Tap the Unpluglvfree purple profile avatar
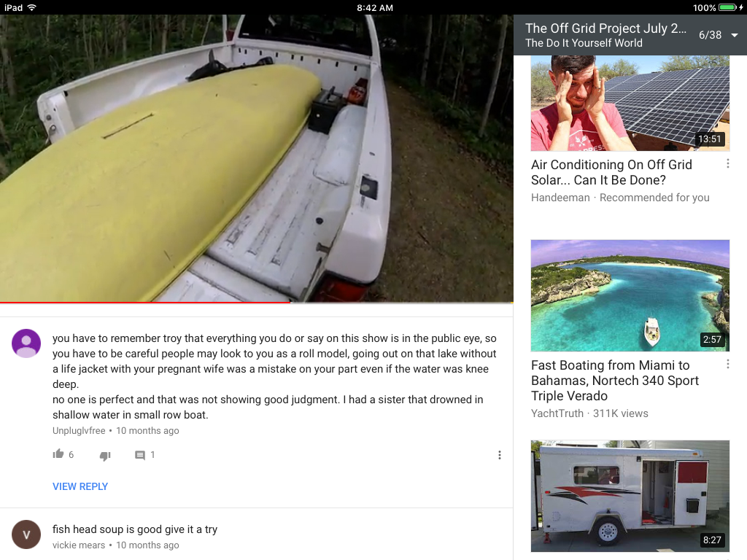The image size is (747, 560). coord(26,343)
